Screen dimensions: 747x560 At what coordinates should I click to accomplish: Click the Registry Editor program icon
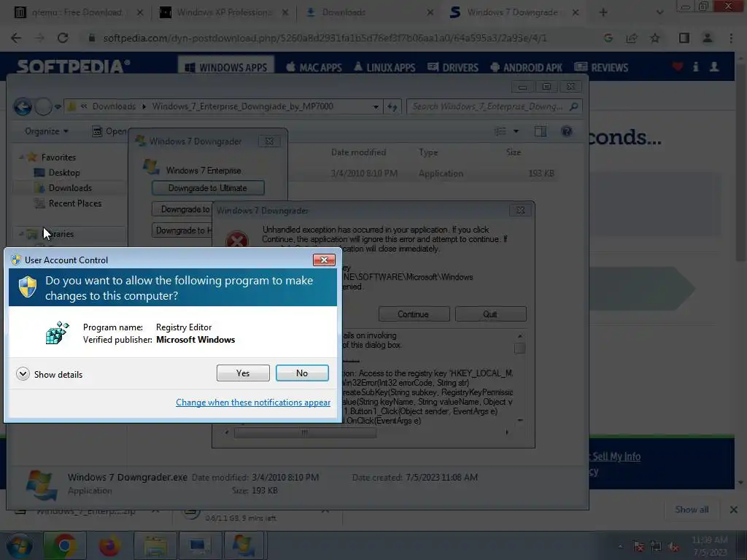pyautogui.click(x=57, y=332)
